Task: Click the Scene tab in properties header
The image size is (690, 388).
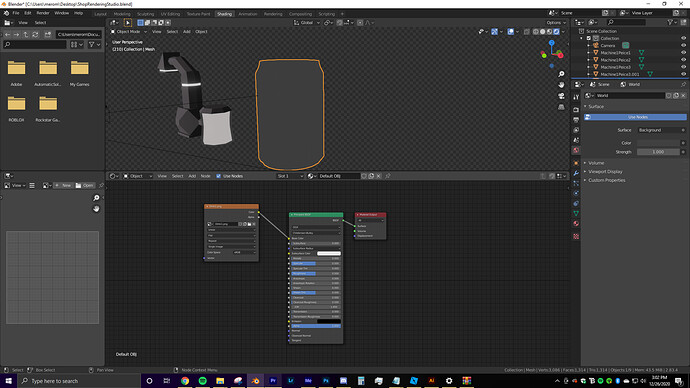Action: [x=600, y=84]
